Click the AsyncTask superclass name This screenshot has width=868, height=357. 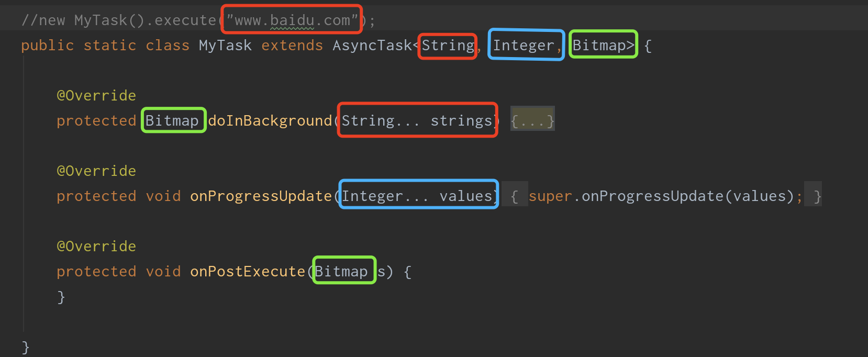[x=372, y=46]
